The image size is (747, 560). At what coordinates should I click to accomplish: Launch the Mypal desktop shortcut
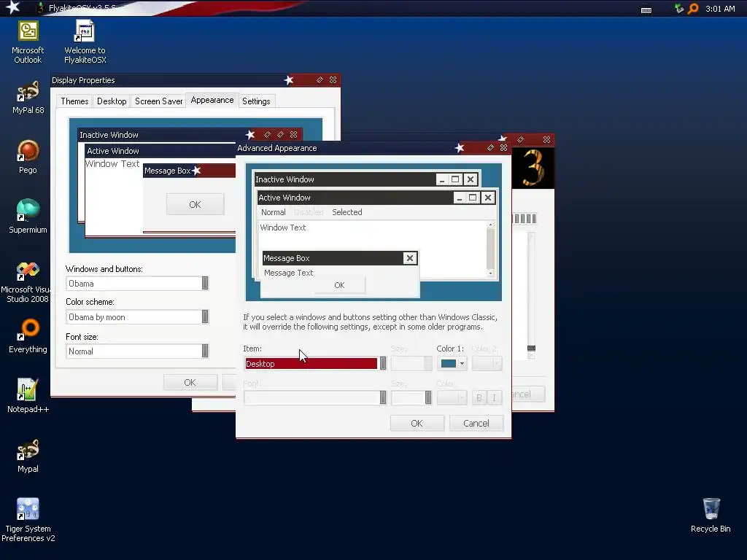pos(28,456)
